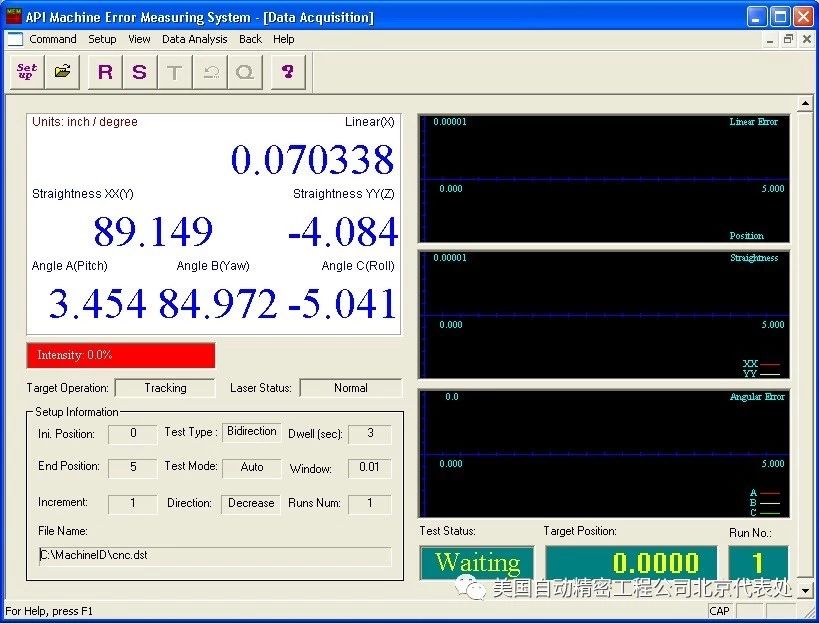Screen dimensions: 819x624
Task: Open the Help menu
Action: 284,39
